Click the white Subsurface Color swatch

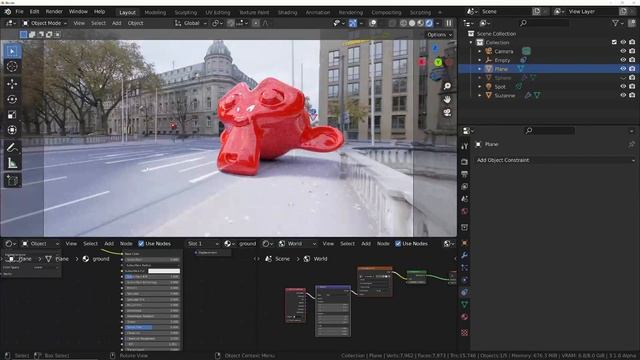pyautogui.click(x=164, y=271)
